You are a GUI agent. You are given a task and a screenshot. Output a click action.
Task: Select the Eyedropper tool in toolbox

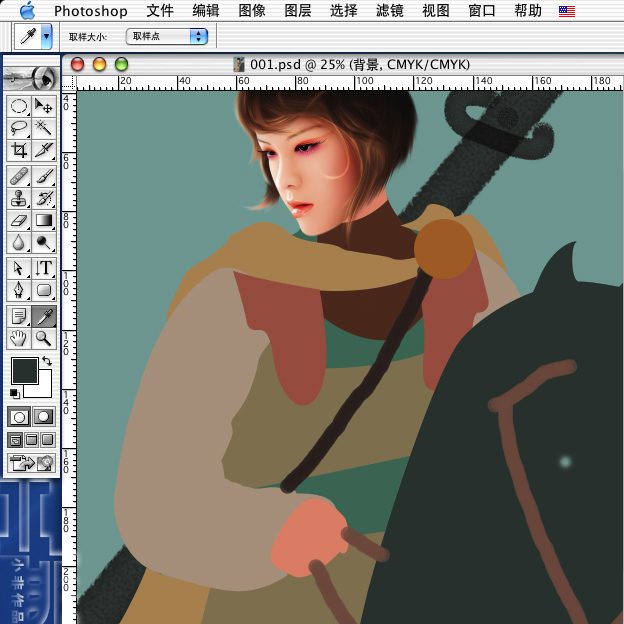pyautogui.click(x=43, y=316)
